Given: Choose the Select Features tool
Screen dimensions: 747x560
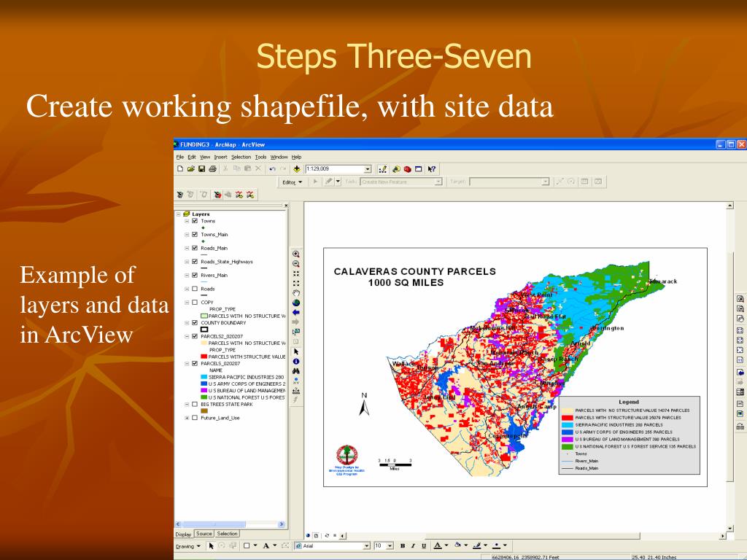Looking at the screenshot, I should tap(296, 332).
